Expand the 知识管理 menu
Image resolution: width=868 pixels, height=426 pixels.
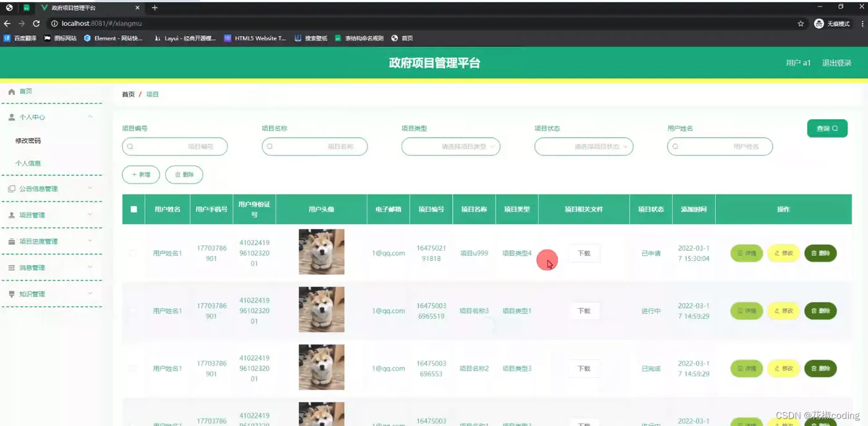(x=91, y=293)
